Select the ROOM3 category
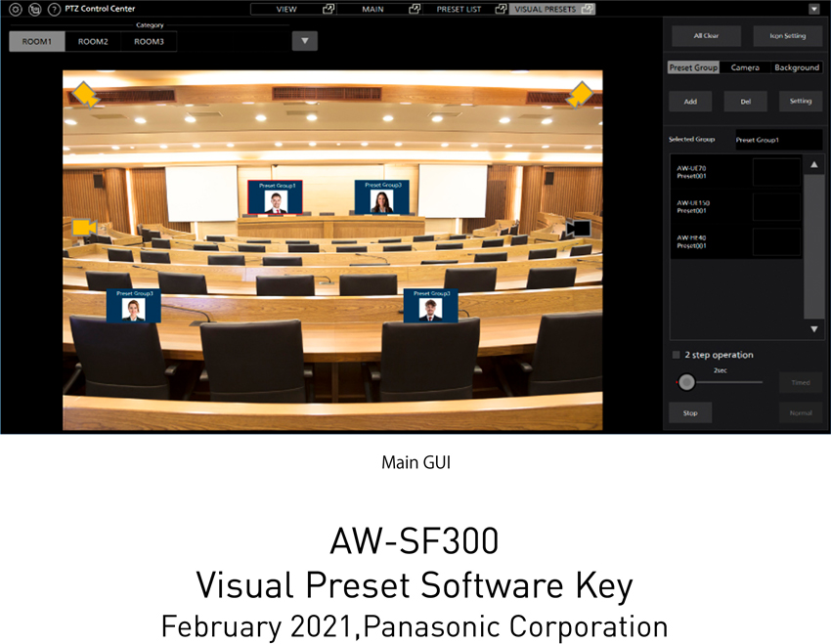Viewport: 831px width, 644px height. click(x=149, y=41)
